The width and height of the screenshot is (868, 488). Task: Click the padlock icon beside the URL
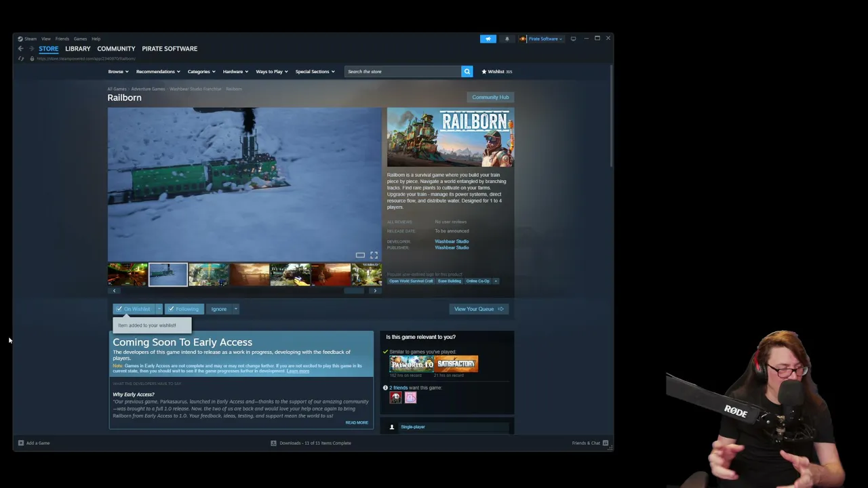(31, 59)
